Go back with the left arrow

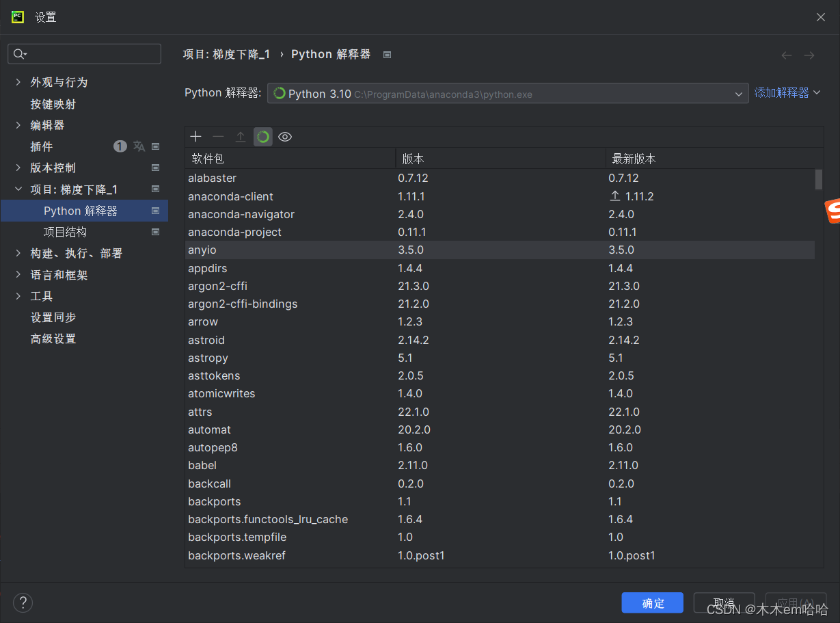coord(787,55)
